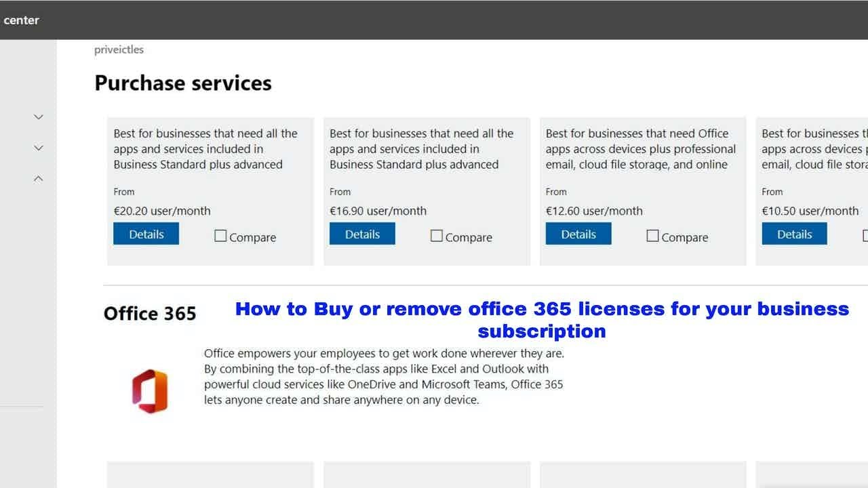Click description of the €20.20 plan card
The width and height of the screenshot is (868, 488).
(x=205, y=149)
